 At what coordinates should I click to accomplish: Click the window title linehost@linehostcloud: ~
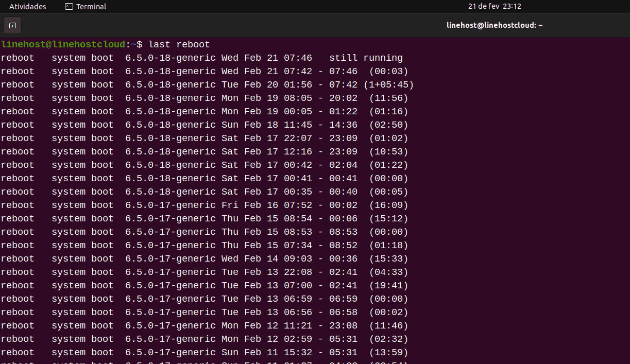494,25
